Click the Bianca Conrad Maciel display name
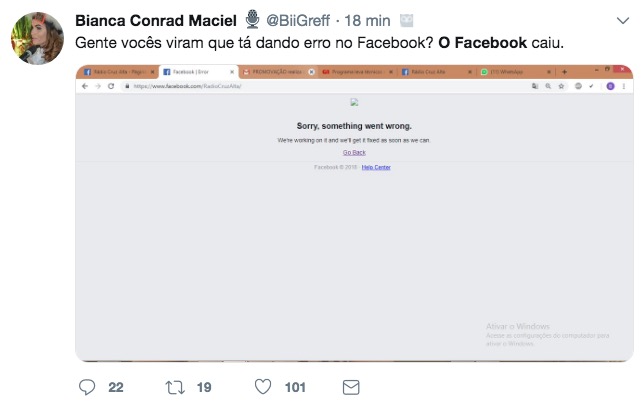 (156, 20)
